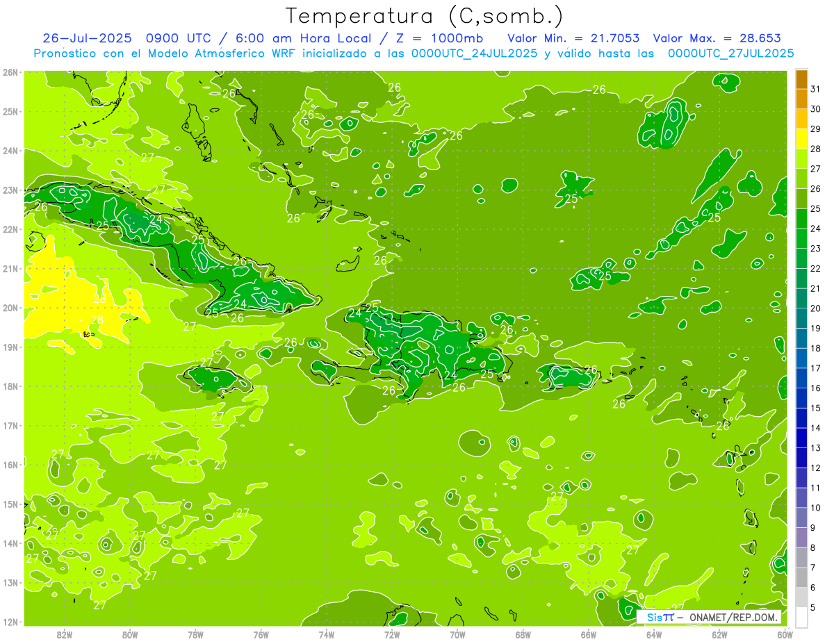
Task: Click the dark orange swatch above label 31
Action: [x=801, y=79]
